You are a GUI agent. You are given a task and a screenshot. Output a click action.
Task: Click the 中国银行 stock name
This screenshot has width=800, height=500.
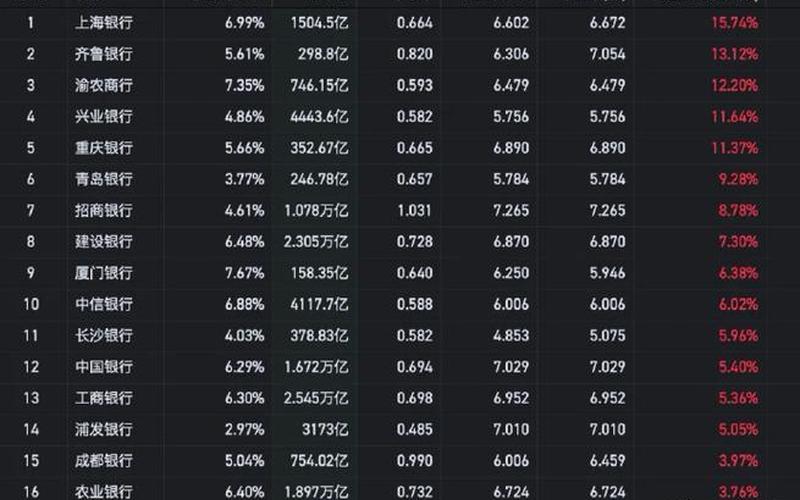click(104, 367)
